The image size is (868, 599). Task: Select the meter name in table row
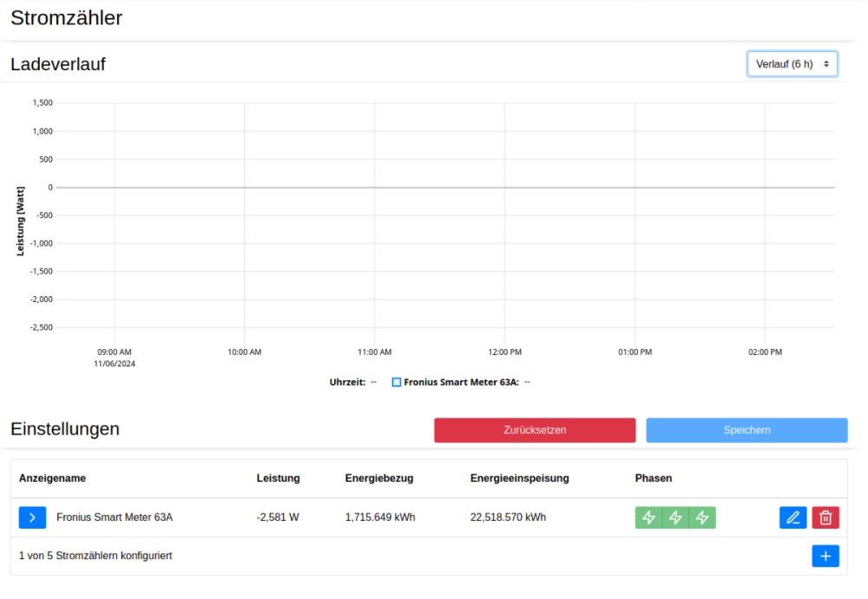click(115, 517)
